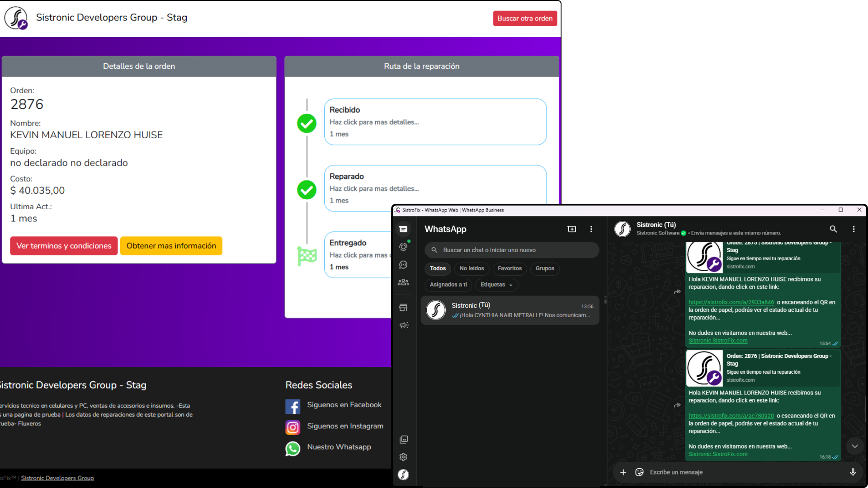Open the business tools storefront icon

coord(403,308)
